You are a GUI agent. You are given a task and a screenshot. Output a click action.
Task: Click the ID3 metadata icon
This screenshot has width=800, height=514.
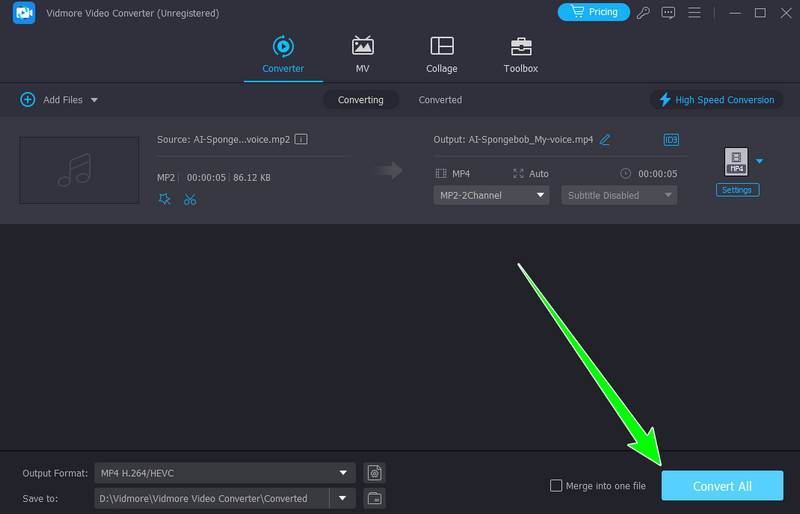click(x=670, y=139)
